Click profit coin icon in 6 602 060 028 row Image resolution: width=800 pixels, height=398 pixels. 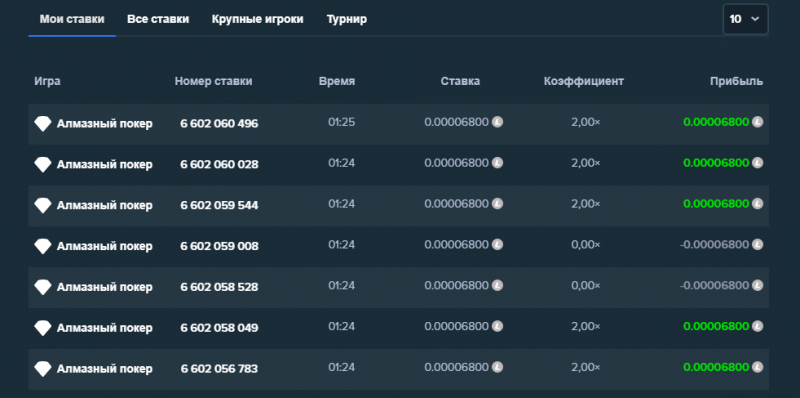[758, 163]
